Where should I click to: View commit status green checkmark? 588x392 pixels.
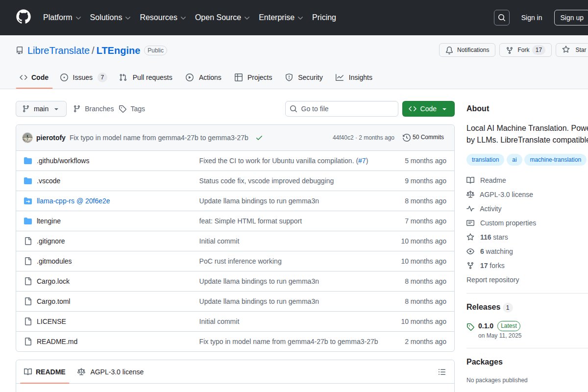pyautogui.click(x=259, y=138)
